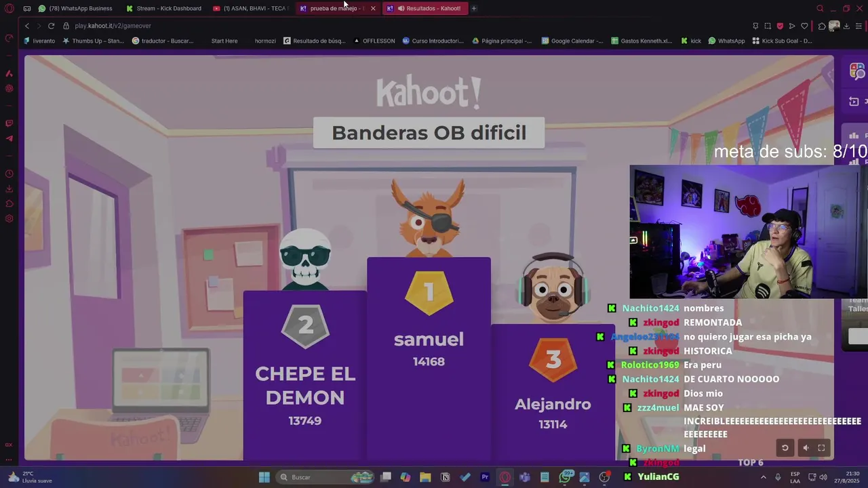Open the player icon in the address bar
The height and width of the screenshot is (488, 868).
tap(792, 26)
